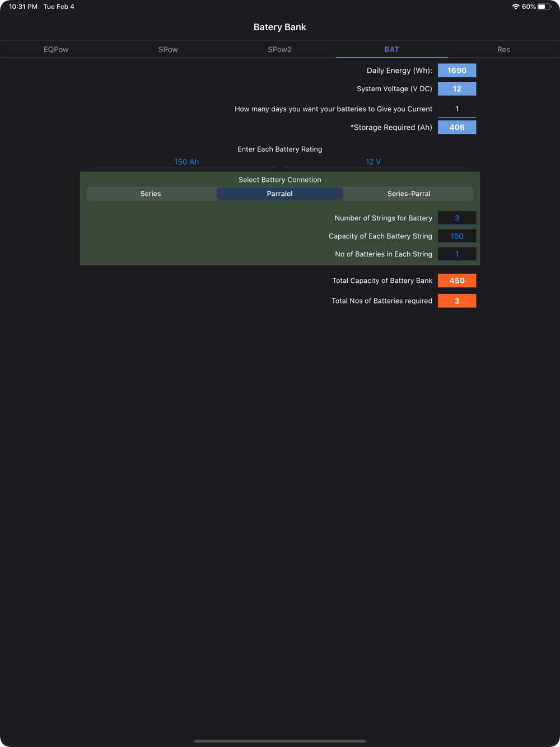Tap the Wi-Fi status icon

pos(515,7)
